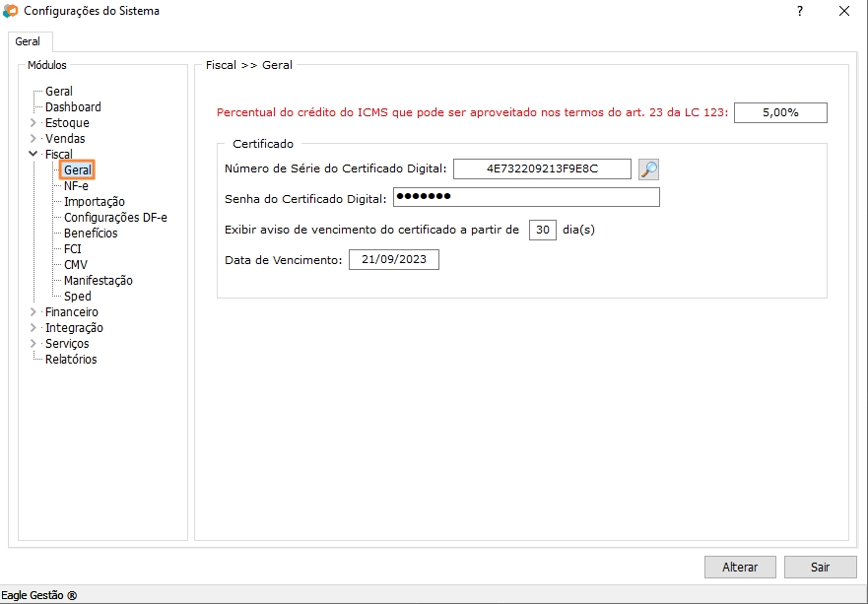The height and width of the screenshot is (604, 868).
Task: Select the Fiscal tree item
Action: tap(59, 154)
